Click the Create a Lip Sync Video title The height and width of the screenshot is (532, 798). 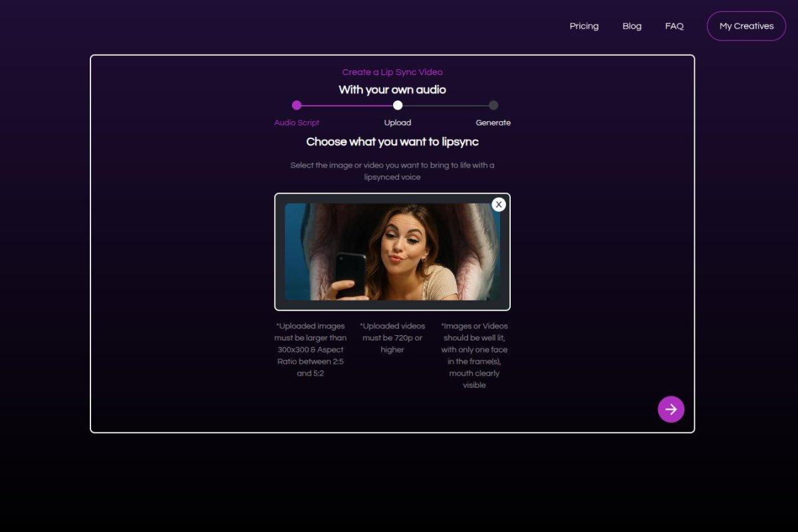click(x=392, y=72)
